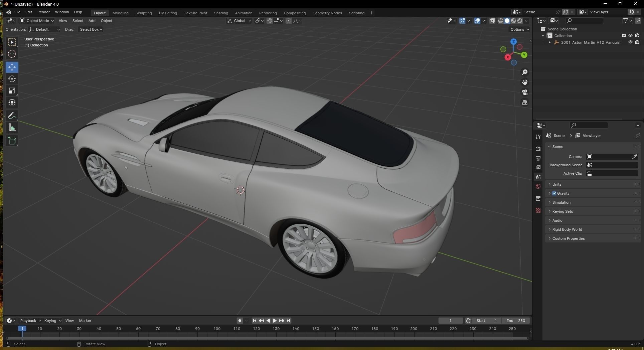Switch perspective/orthographic grid icon
Screen dimensions: 644x350
point(525,102)
